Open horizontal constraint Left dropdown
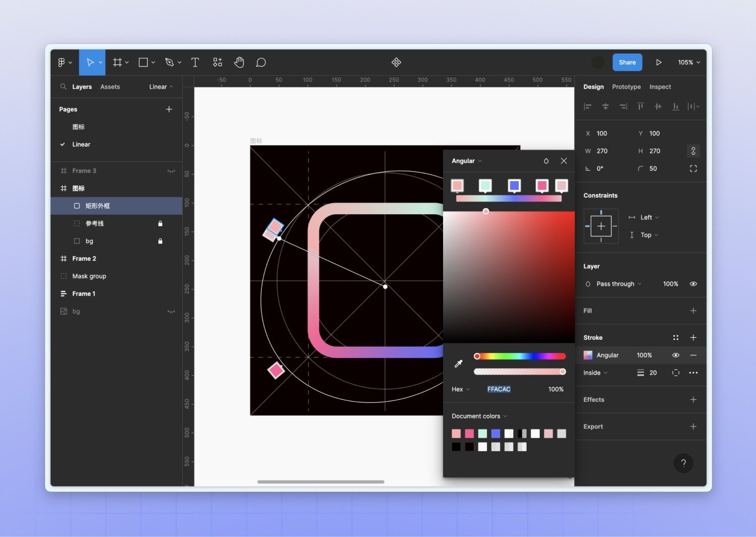Image resolution: width=756 pixels, height=537 pixels. 649,218
